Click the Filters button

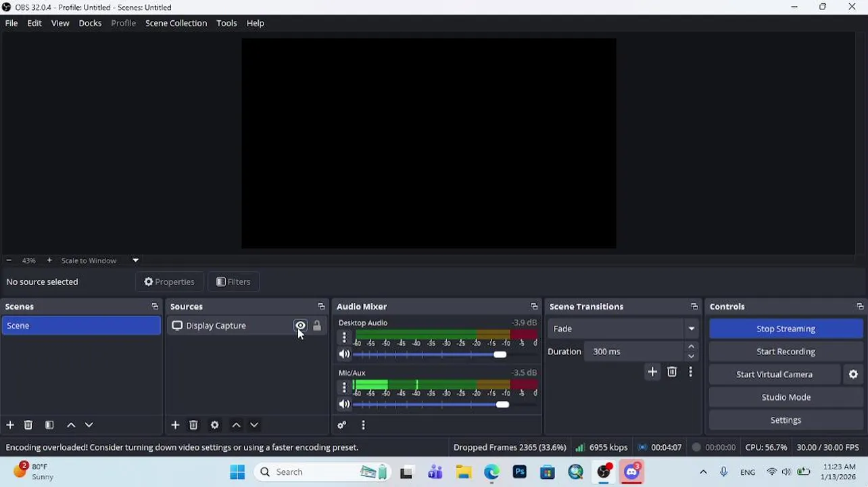click(x=233, y=282)
